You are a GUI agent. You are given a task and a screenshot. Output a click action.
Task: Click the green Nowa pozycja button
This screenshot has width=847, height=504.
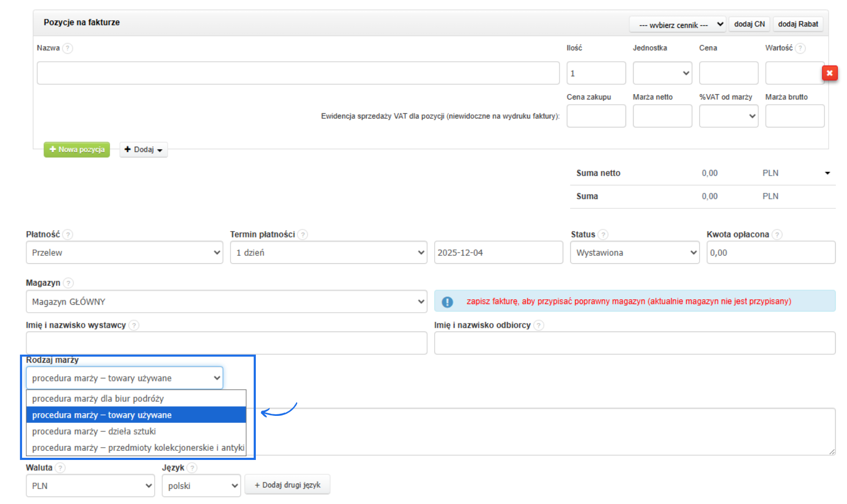(x=77, y=149)
